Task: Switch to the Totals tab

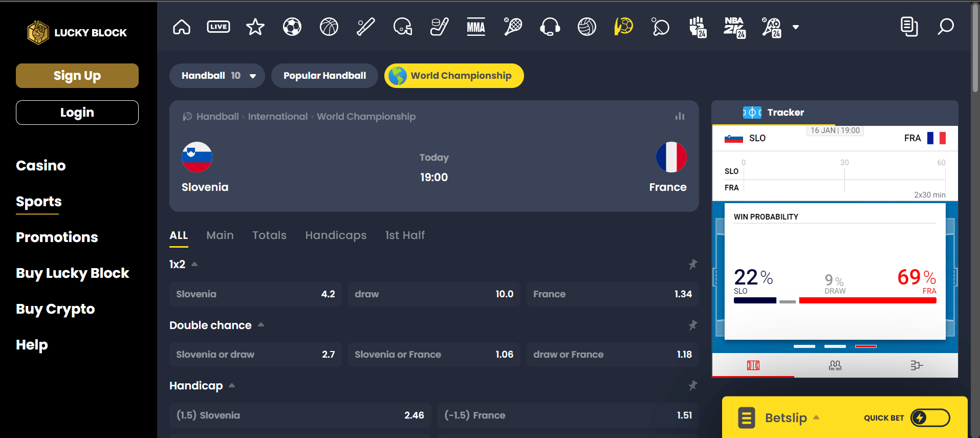Action: click(x=269, y=235)
